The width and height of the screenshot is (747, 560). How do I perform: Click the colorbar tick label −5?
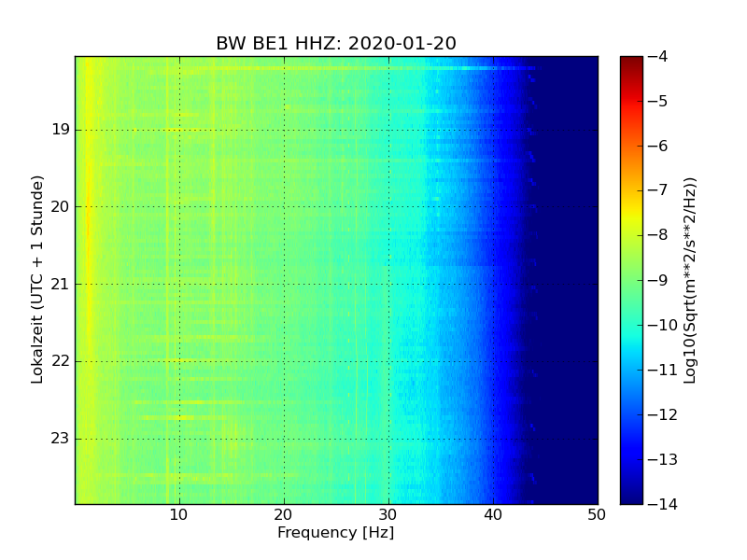[658, 102]
